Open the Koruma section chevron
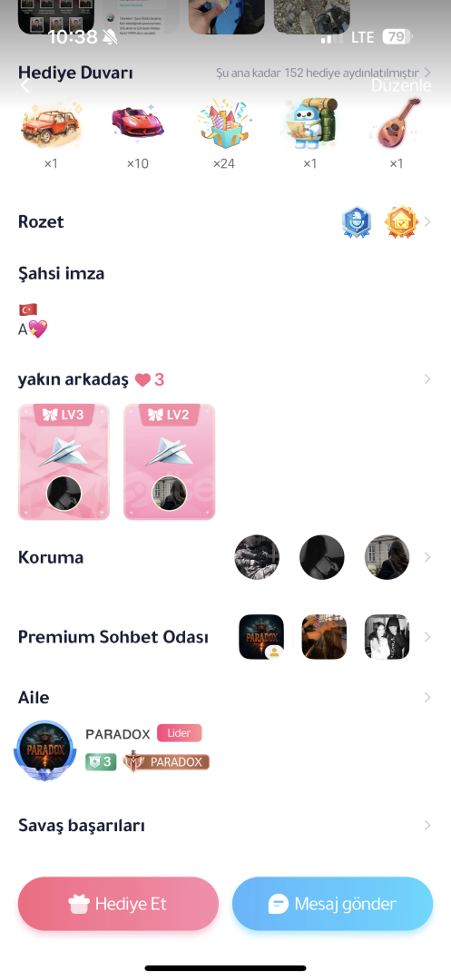 [427, 557]
